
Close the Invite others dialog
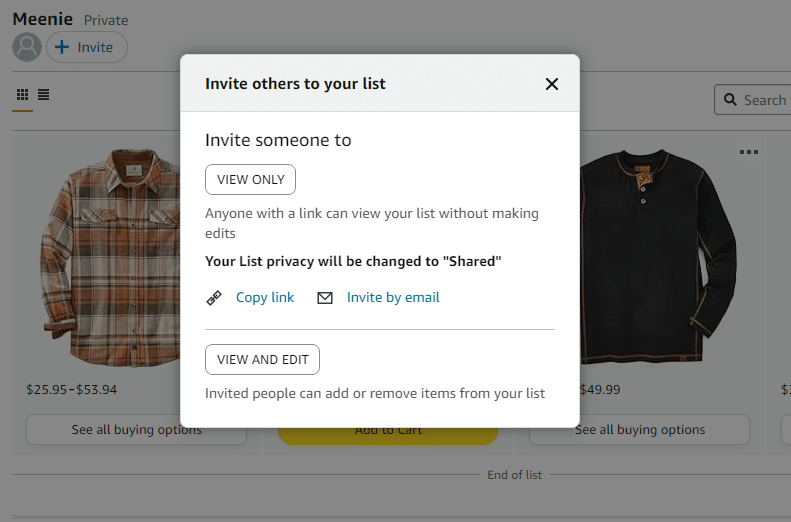tap(552, 84)
